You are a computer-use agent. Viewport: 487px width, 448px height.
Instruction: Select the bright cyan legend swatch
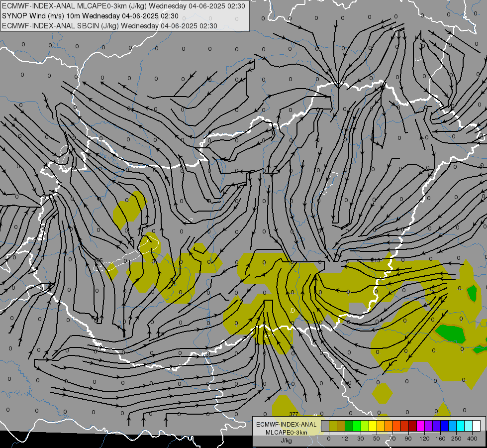pyautogui.click(x=460, y=426)
